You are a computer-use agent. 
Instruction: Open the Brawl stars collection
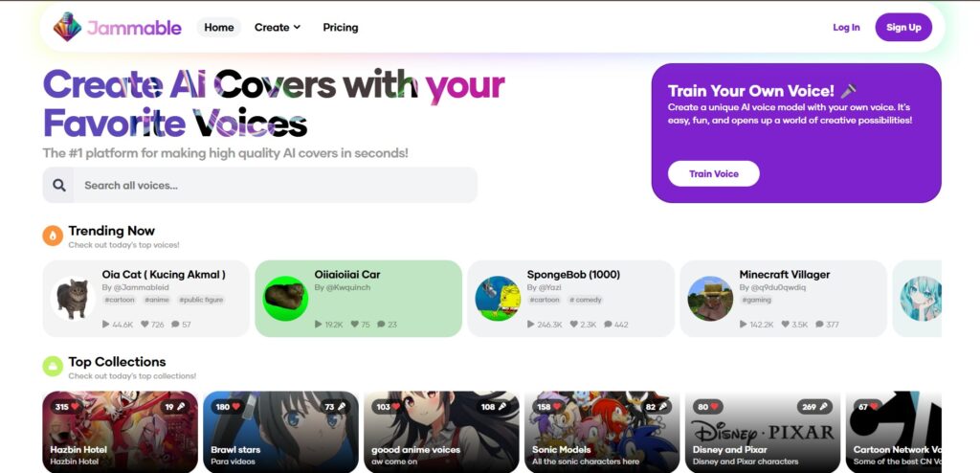280,432
